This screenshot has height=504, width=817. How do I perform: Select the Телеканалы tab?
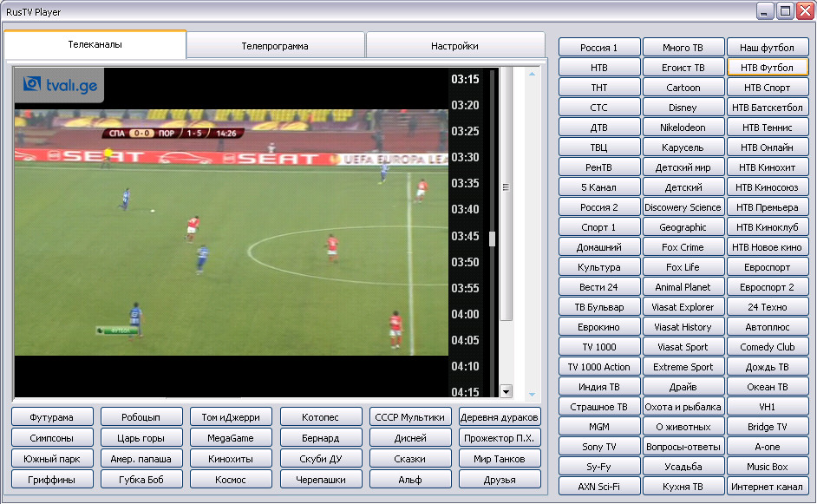pos(95,44)
